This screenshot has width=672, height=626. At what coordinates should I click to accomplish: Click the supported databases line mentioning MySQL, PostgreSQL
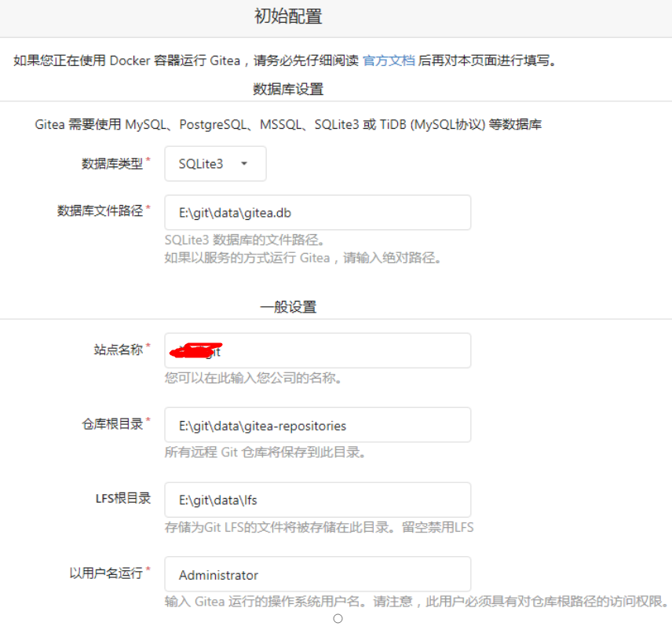tap(288, 124)
